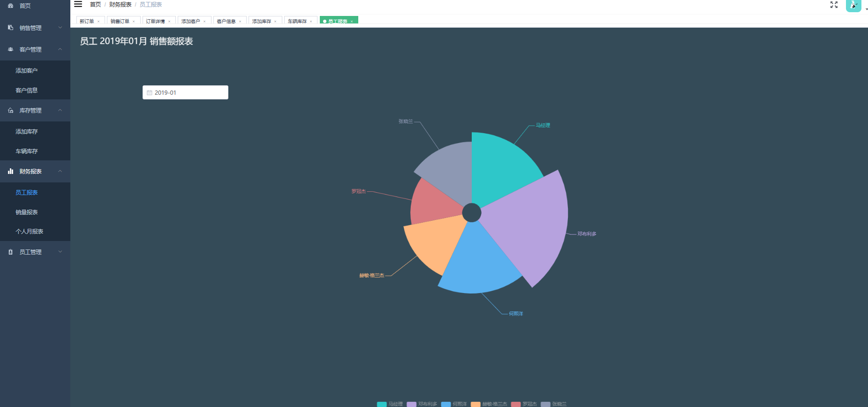Screen dimensions: 868x407
Task: Open 车辆库存 in the sidebar menu
Action: (x=35, y=151)
